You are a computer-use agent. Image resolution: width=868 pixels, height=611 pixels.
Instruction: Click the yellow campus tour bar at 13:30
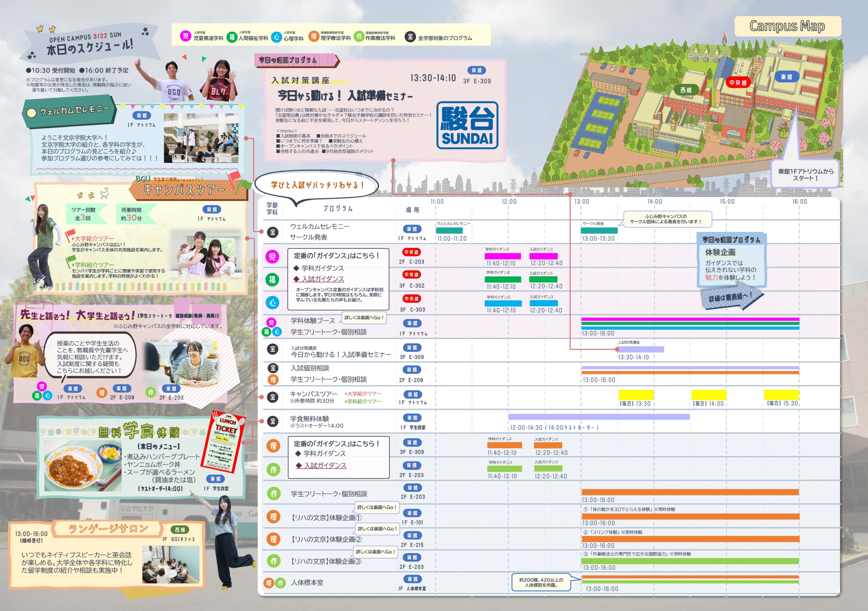(x=636, y=395)
